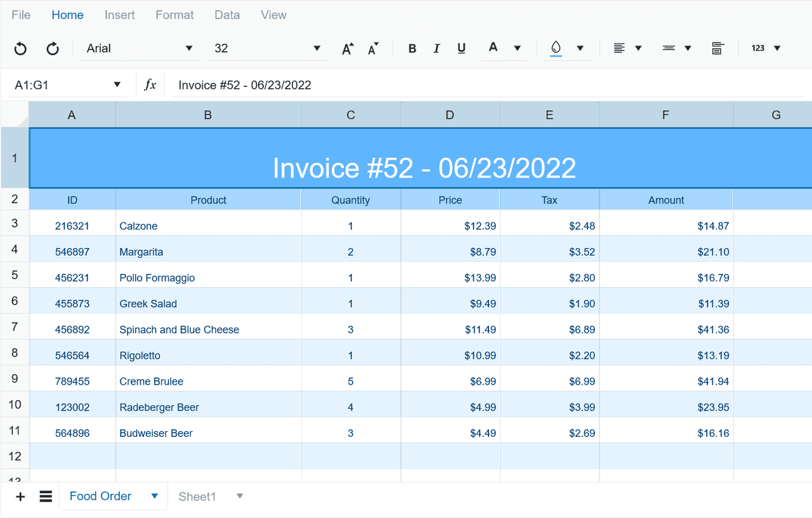Screen dimensions: 812x518
Task: Switch to the View tab
Action: point(273,15)
